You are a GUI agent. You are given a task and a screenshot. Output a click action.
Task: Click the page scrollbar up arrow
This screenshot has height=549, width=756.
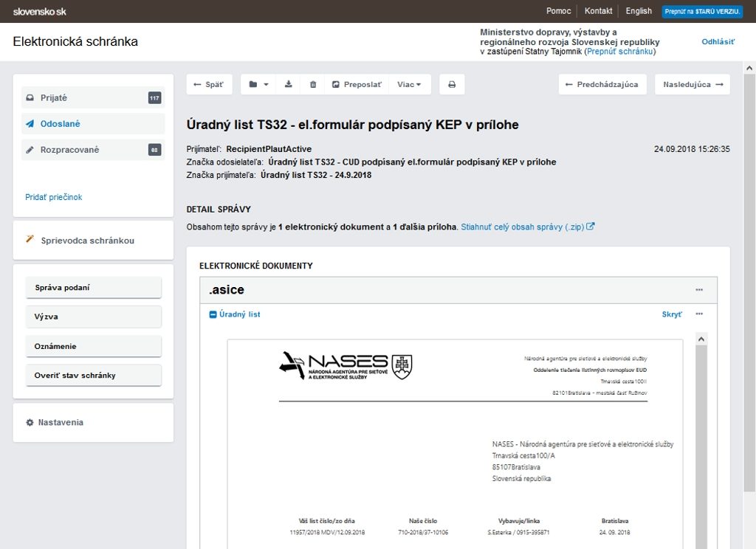coord(749,68)
